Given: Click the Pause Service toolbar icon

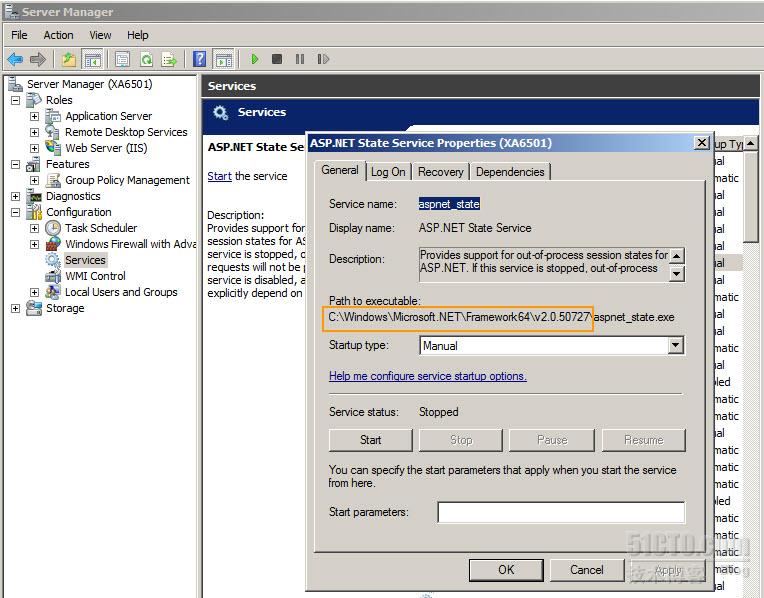Looking at the screenshot, I should (300, 59).
